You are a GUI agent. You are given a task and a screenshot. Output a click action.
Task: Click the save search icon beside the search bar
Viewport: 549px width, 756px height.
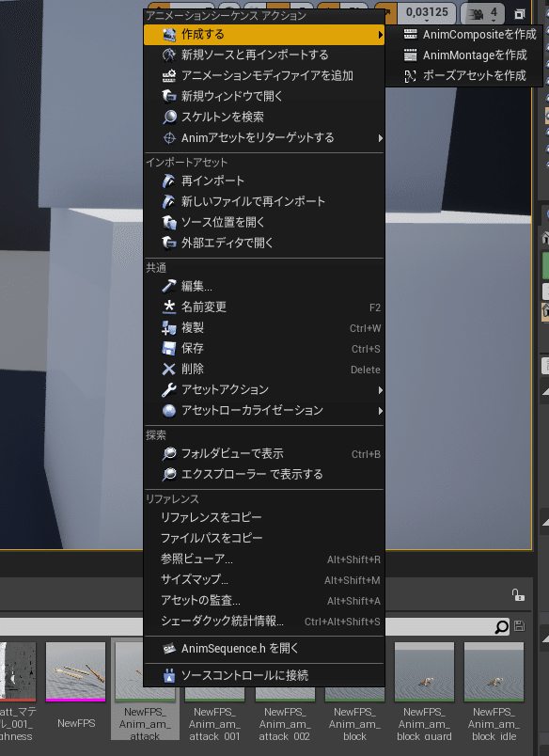519,626
